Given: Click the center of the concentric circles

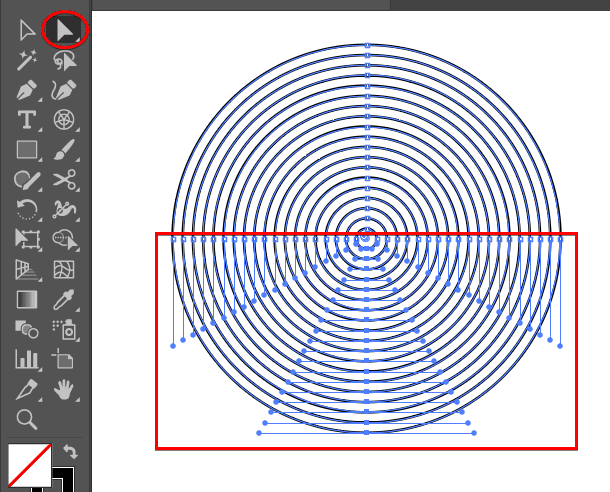Looking at the screenshot, I should (x=367, y=238).
